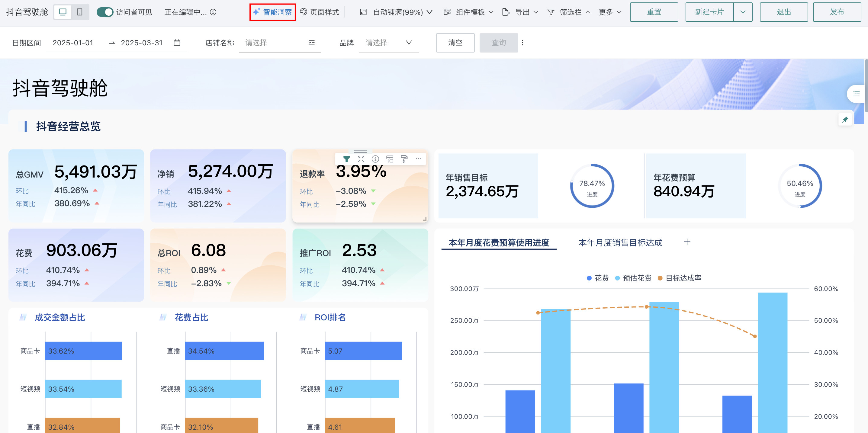Open the calendar icon in 日期区间 field

coord(177,43)
